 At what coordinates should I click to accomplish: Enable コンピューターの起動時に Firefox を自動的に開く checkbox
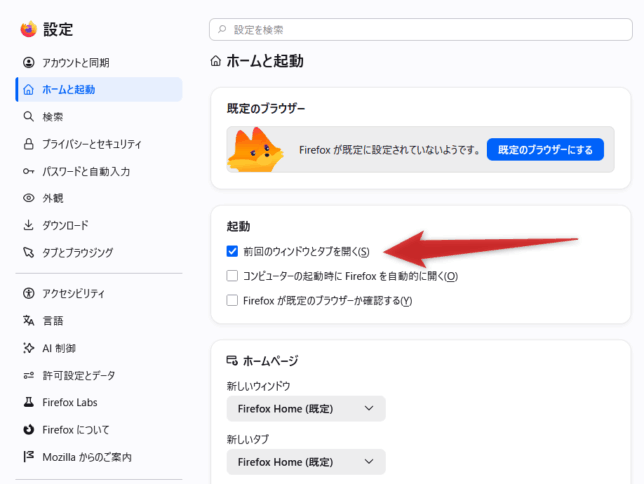[232, 276]
